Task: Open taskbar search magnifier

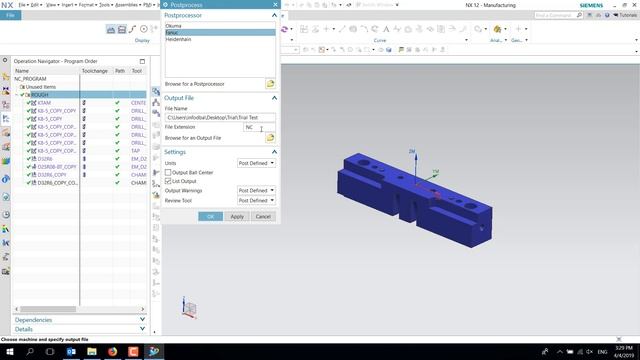Action: pos(30,351)
